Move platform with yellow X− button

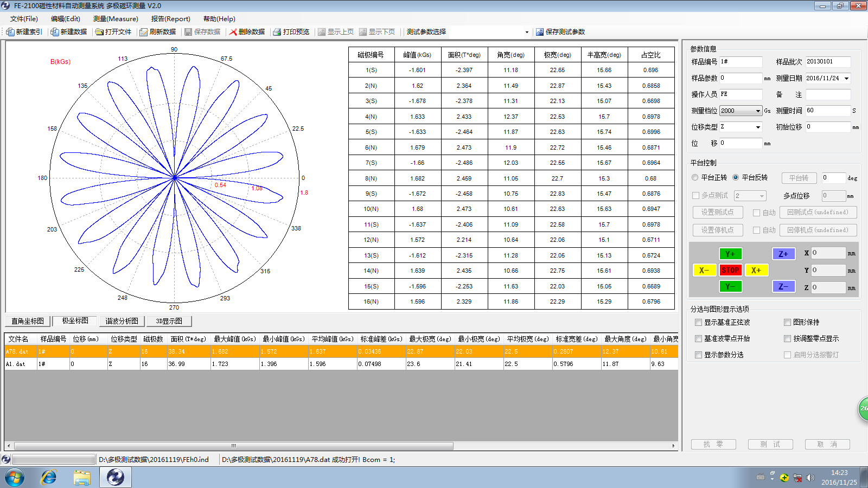tap(704, 270)
